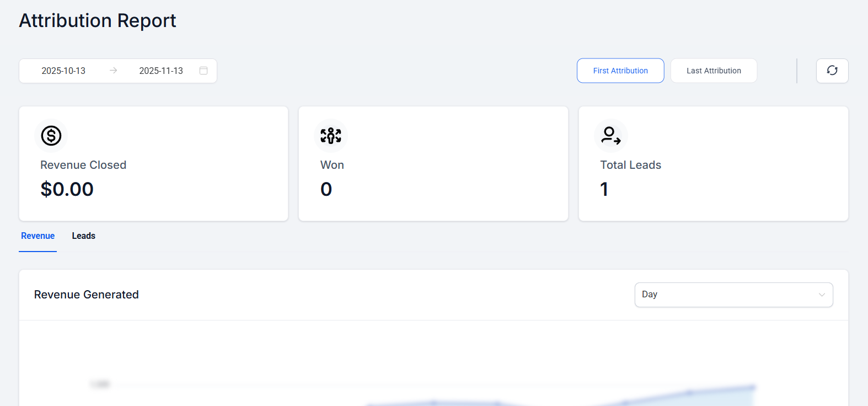This screenshot has height=406, width=868.
Task: Click the Revenue Closed dollar icon
Action: pyautogui.click(x=51, y=135)
